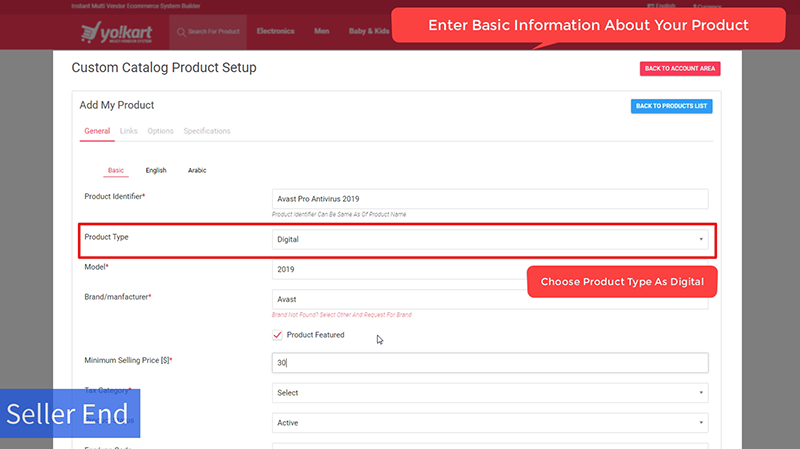This screenshot has width=800, height=449.
Task: Switch to the Specifications tab
Action: [x=207, y=131]
